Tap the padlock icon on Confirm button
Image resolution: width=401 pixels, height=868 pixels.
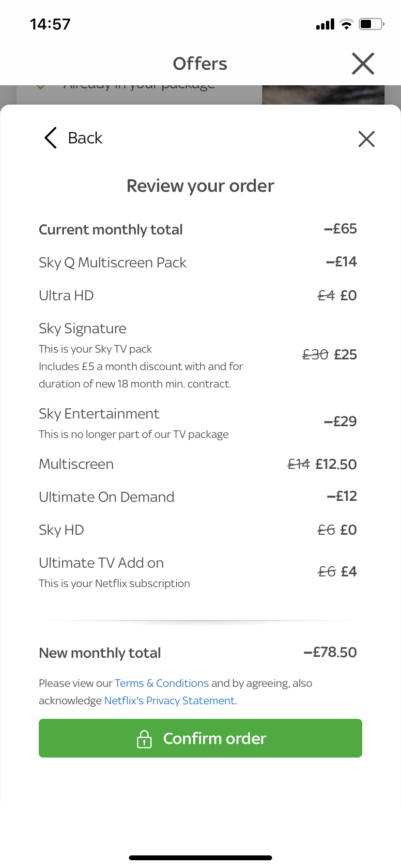[144, 739]
